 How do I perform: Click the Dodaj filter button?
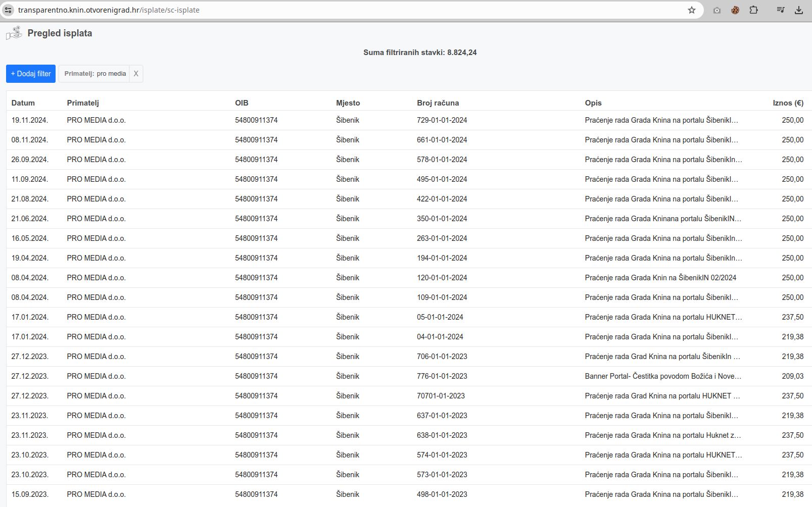click(x=31, y=74)
